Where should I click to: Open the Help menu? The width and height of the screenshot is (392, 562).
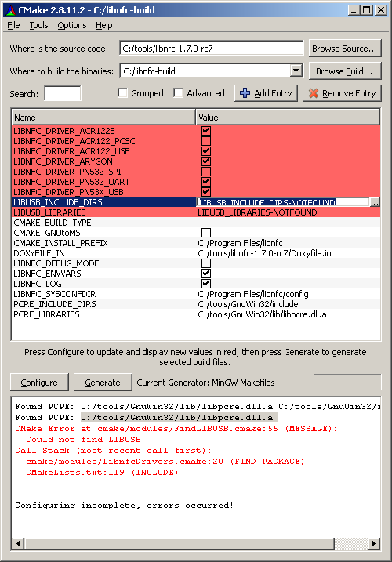click(104, 25)
